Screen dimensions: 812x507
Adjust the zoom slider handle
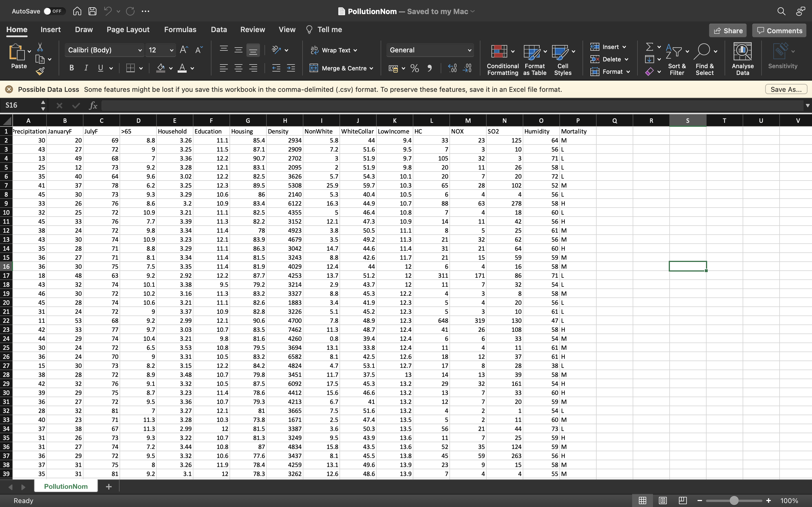click(734, 501)
